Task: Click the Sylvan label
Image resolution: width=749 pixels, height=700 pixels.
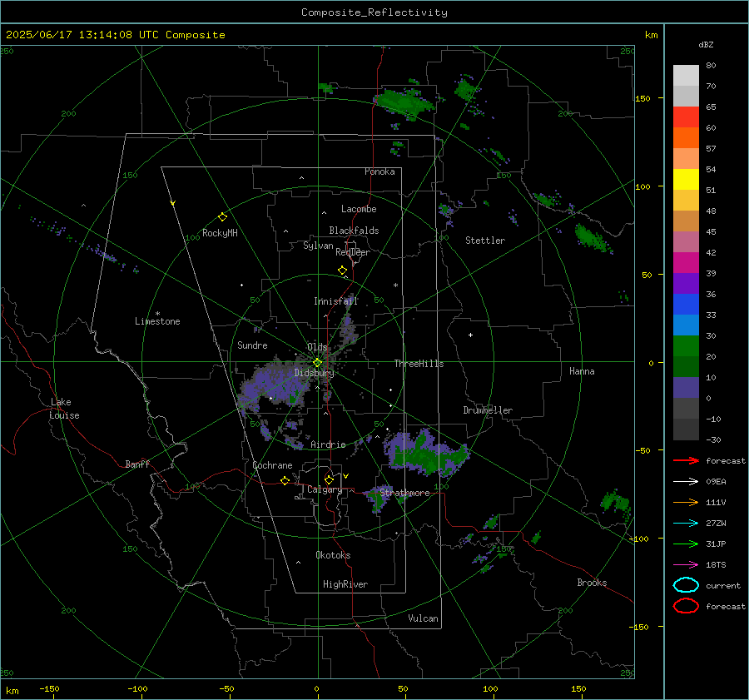Action: (x=318, y=246)
